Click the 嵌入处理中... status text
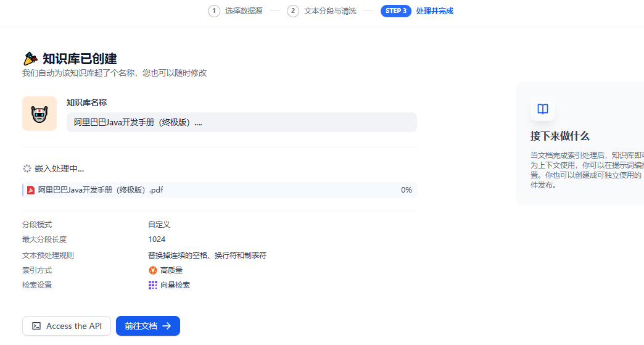Viewport: 644px width, 345px height. (59, 169)
